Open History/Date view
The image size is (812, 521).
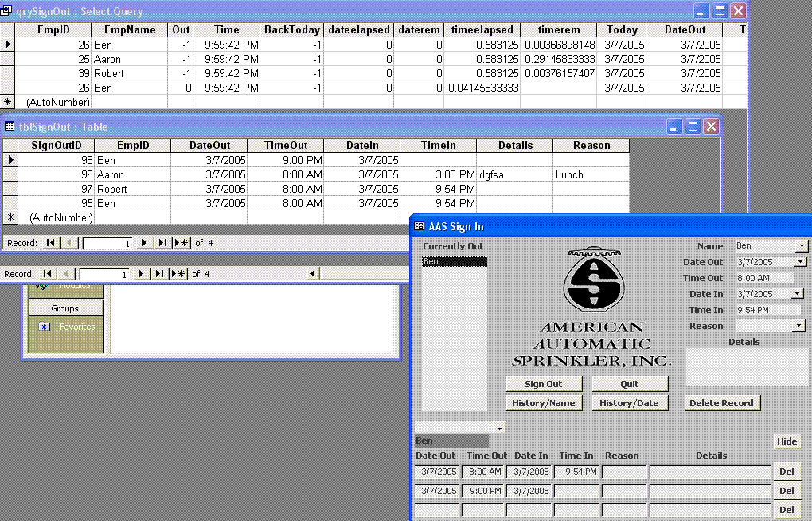(x=630, y=403)
